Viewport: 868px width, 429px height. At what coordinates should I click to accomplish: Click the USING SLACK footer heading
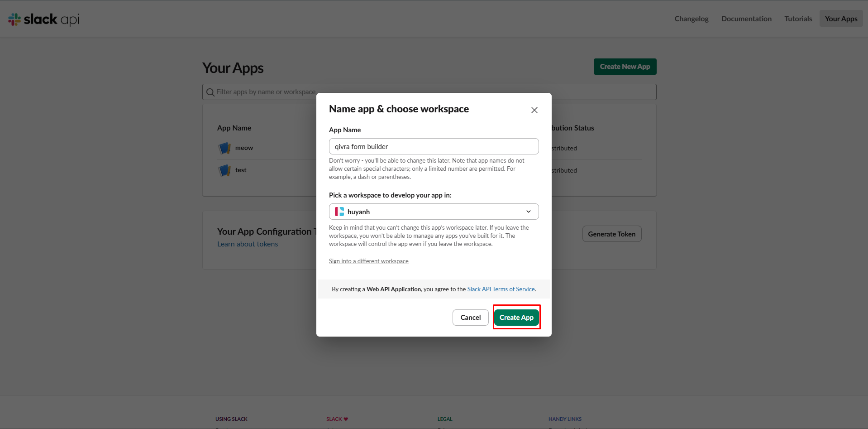pyautogui.click(x=231, y=419)
